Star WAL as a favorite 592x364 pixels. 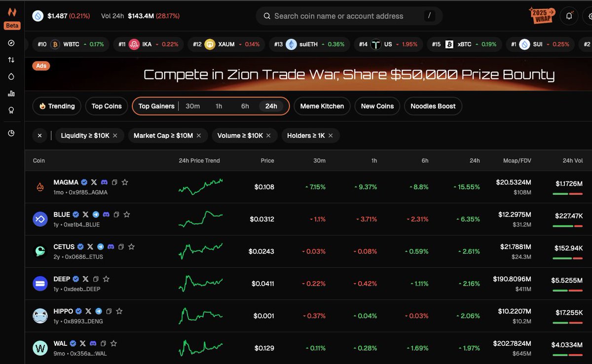(x=114, y=343)
